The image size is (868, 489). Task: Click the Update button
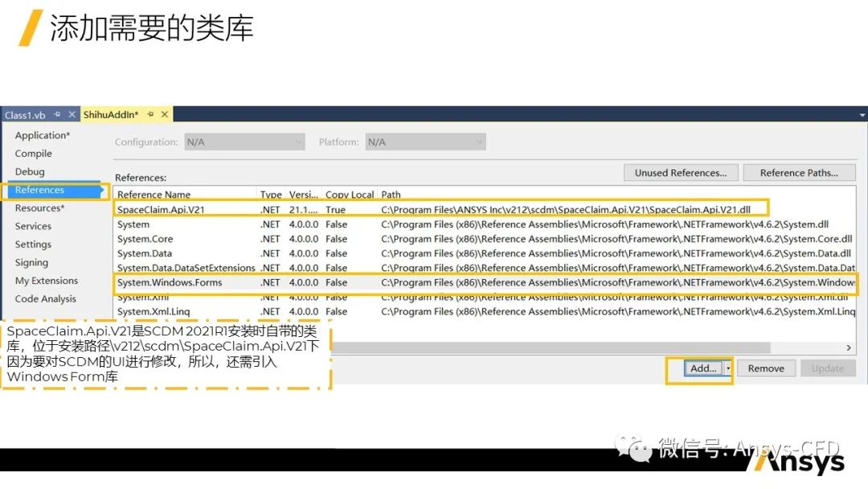828,368
